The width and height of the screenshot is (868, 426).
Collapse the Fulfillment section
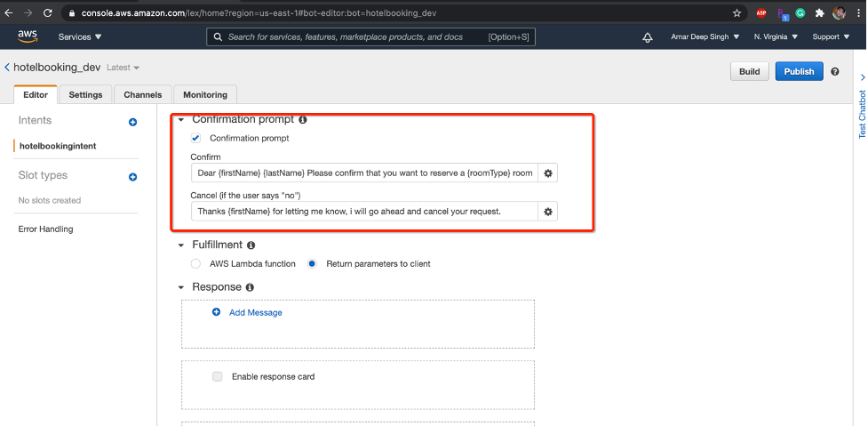tap(181, 245)
